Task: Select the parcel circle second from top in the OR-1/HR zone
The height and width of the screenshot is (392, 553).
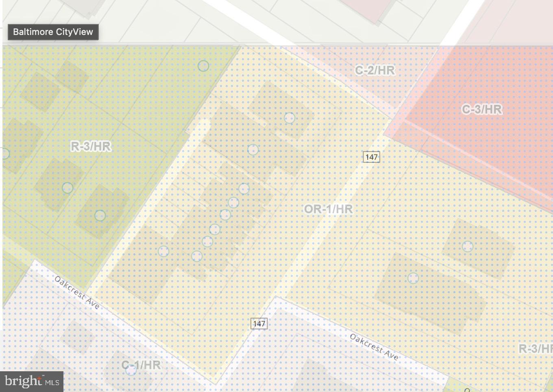Action: (253, 150)
